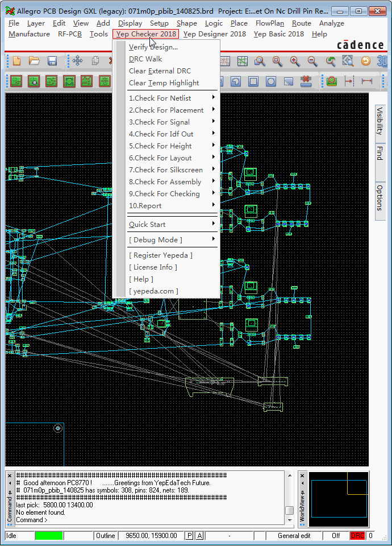Toggle the P button in status bar

(190, 536)
